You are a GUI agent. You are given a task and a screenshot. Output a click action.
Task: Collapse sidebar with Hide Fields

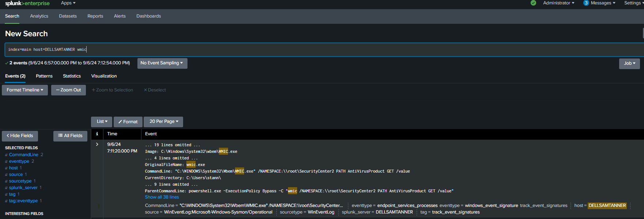[20, 136]
